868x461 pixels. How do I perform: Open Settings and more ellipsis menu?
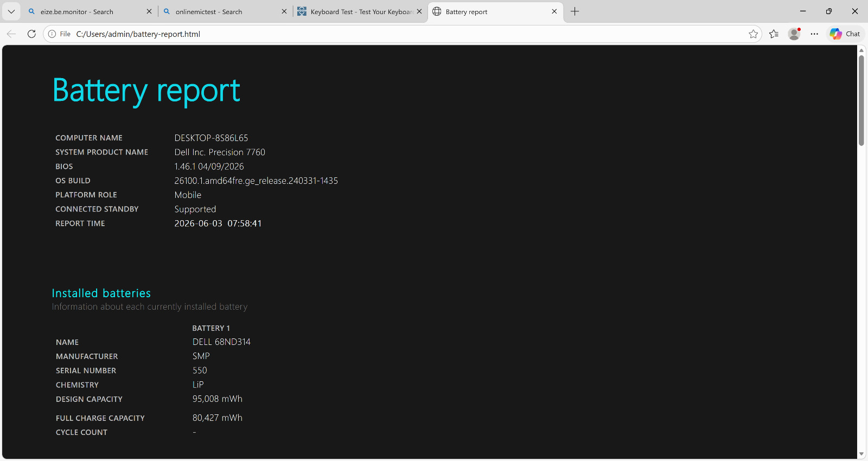point(814,34)
